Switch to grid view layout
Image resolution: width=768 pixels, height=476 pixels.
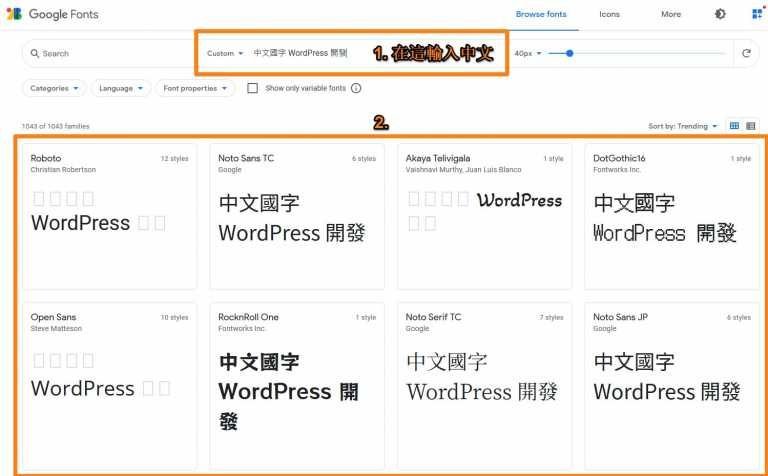734,126
